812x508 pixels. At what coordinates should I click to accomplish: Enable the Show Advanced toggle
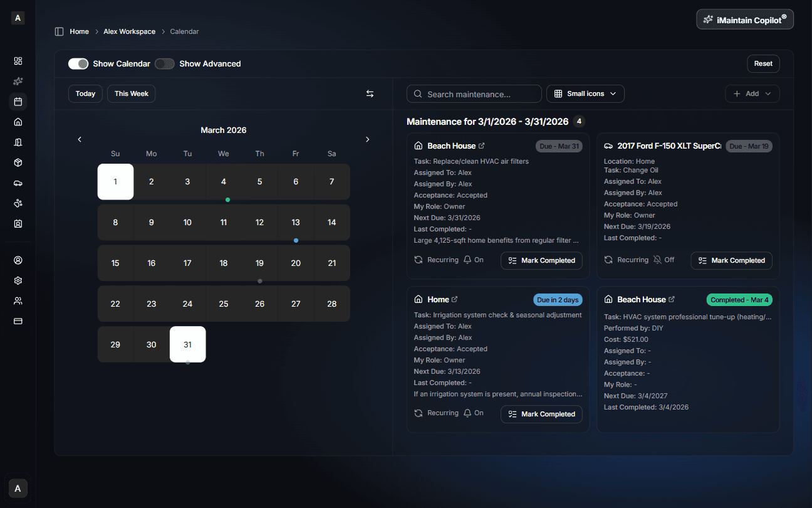(x=164, y=63)
